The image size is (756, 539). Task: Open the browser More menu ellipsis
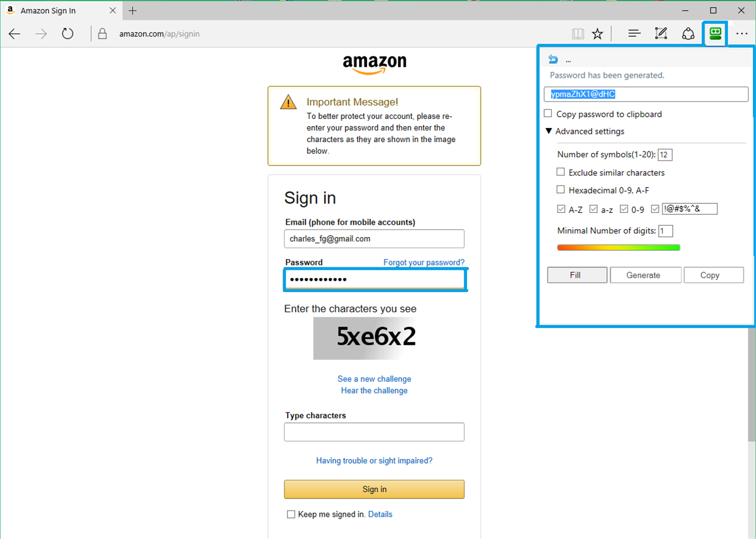(x=742, y=34)
